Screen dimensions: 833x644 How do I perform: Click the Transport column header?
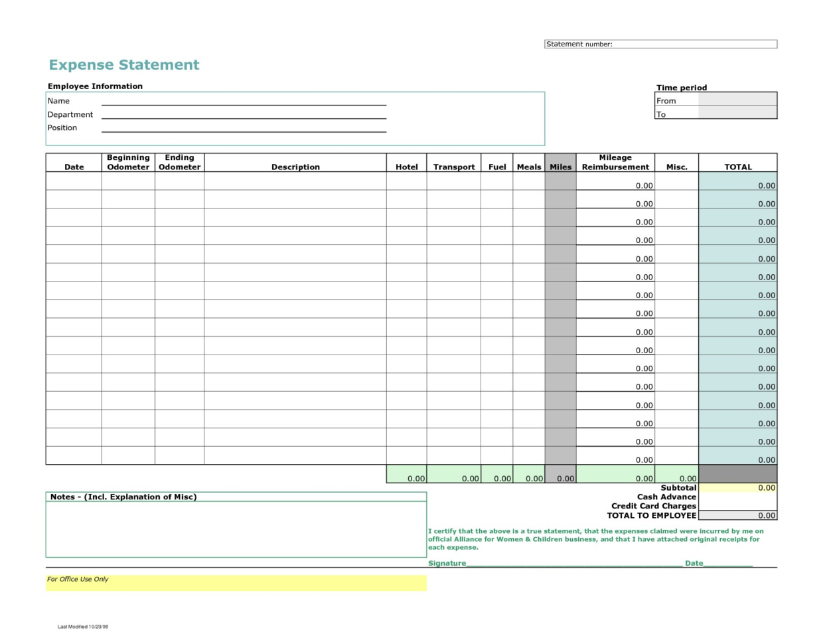click(x=453, y=167)
